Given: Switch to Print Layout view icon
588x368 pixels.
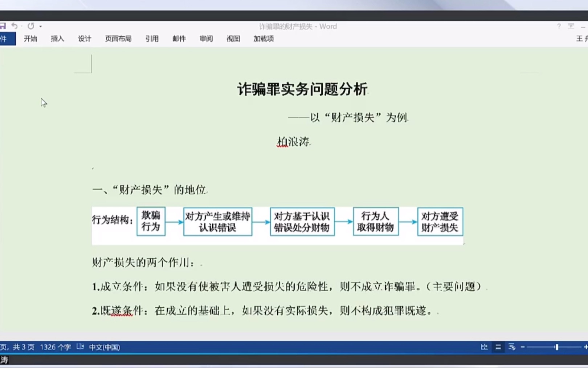Looking at the screenshot, I should [498, 347].
